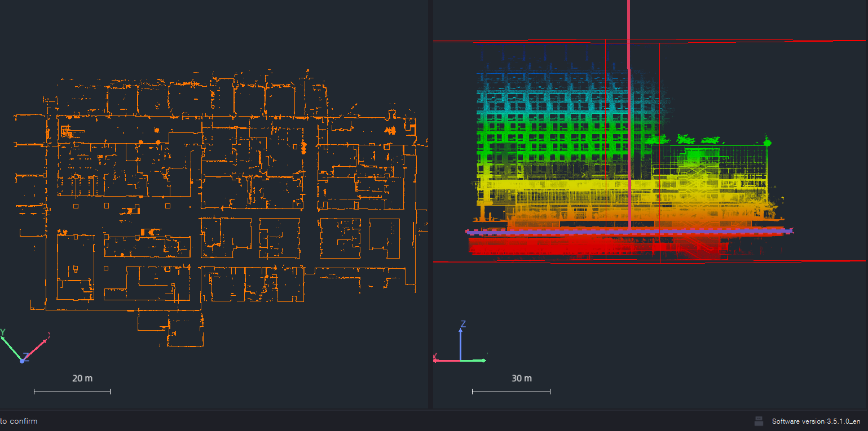Click the Software version 3.5.1.0_en text
The image size is (868, 431).
click(x=816, y=421)
